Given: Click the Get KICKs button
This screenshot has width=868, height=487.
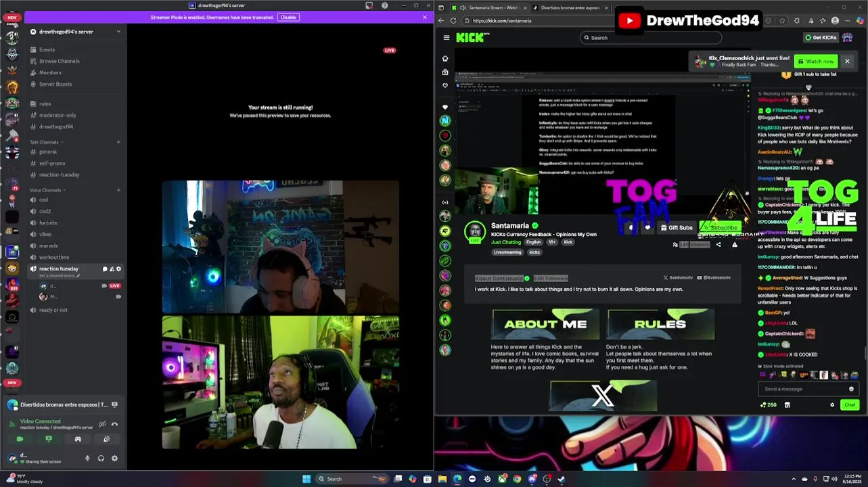Looking at the screenshot, I should coord(821,38).
